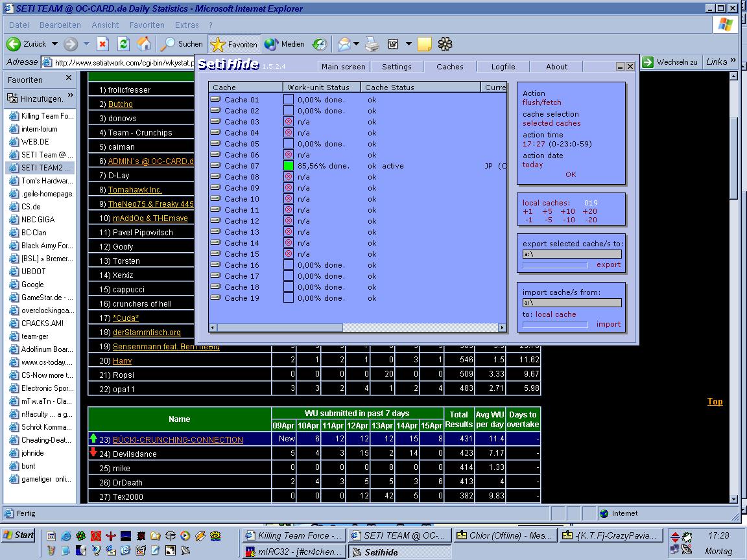
Task: Click the green up arrow beside BÜCKI-CRUNCHING-CONNECTION
Action: pos(93,438)
